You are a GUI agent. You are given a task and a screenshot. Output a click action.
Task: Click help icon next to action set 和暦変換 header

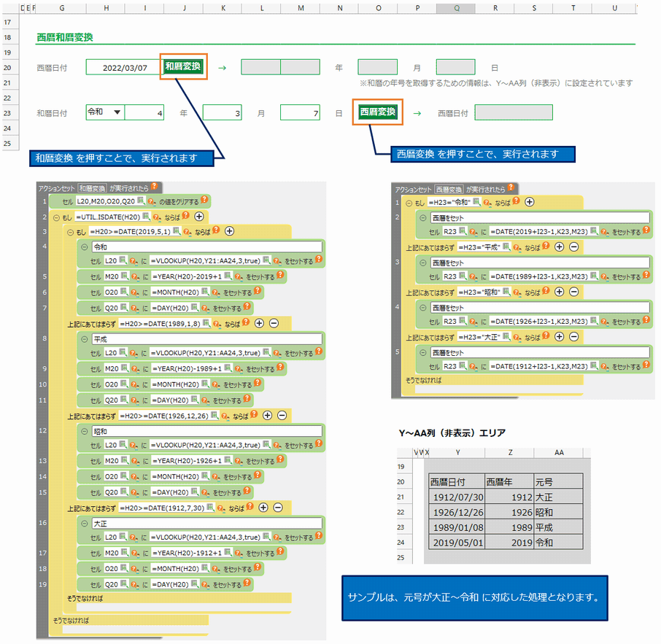click(154, 187)
